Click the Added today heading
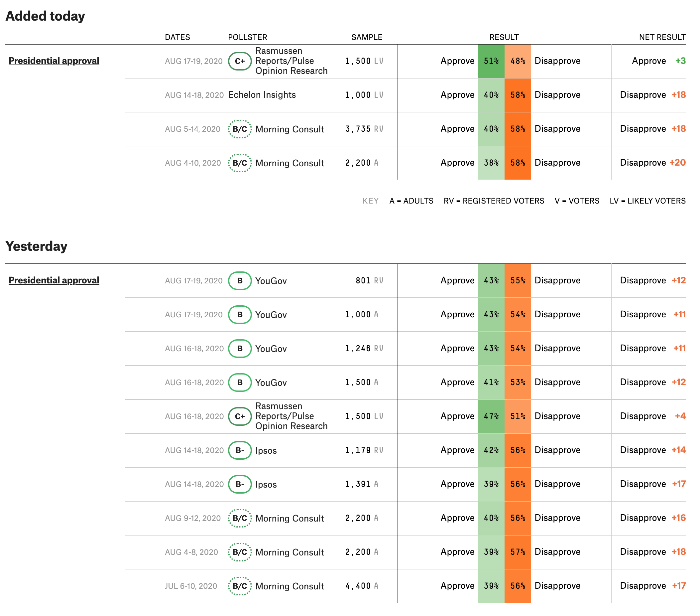This screenshot has width=700, height=616. [x=45, y=16]
